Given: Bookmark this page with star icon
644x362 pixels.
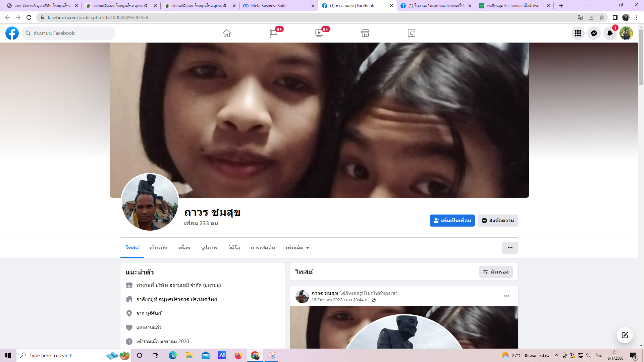Looking at the screenshot, I should (x=602, y=17).
